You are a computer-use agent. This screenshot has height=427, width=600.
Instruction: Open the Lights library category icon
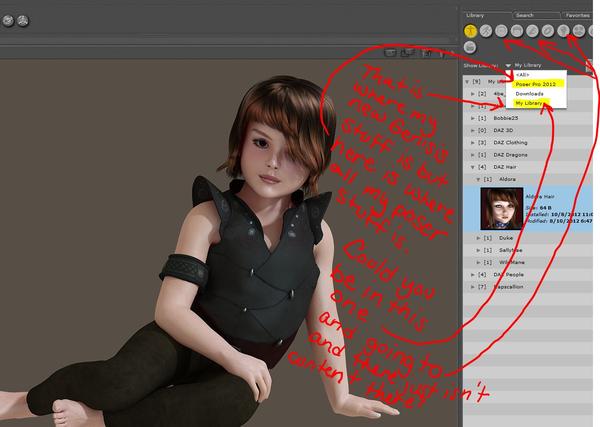(563, 31)
